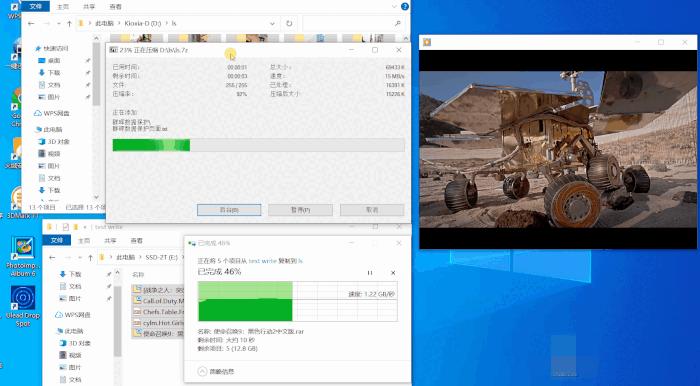Select WPS网盘 in SSD-2T window sidebar
This screenshot has width=700, height=386.
[73, 315]
